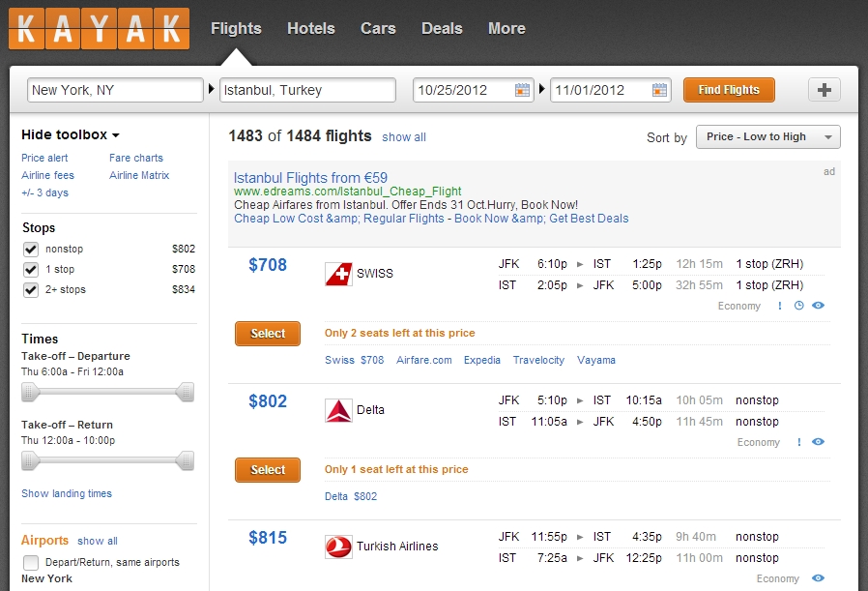Open the Airline fees link
The image size is (868, 591).
point(47,175)
